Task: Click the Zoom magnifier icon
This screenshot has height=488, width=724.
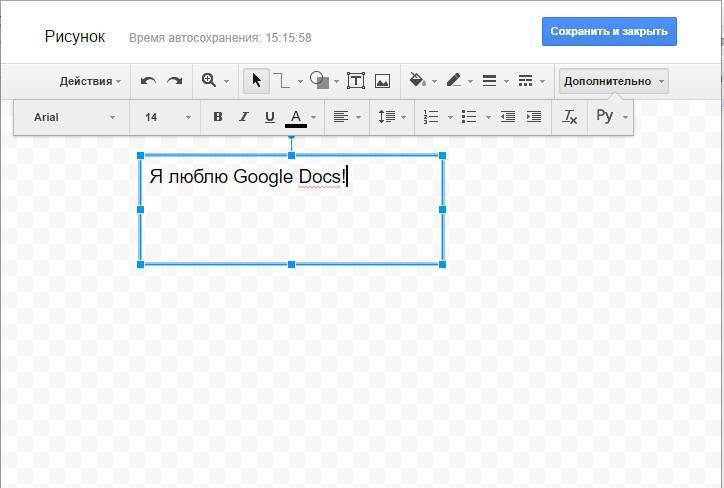Action: click(209, 80)
